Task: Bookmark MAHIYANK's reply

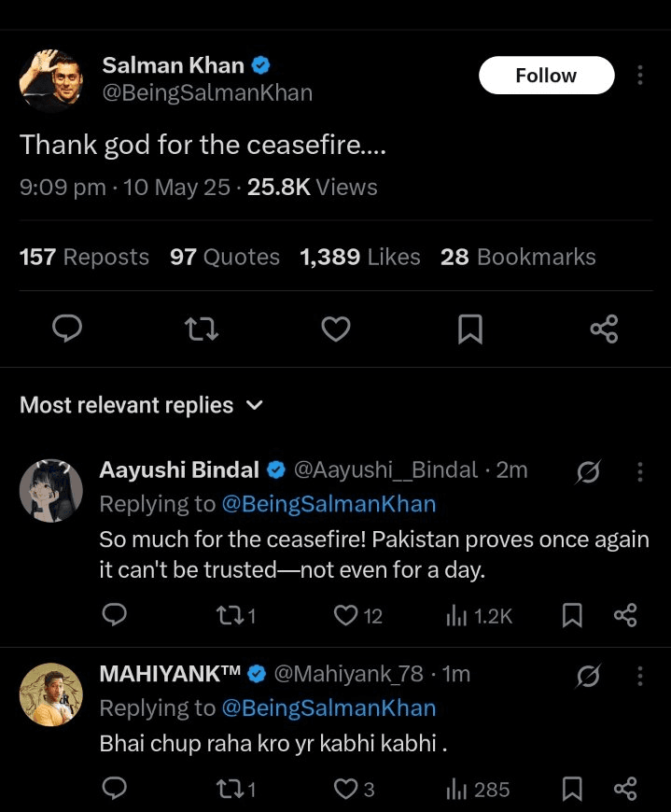Action: pos(573,789)
